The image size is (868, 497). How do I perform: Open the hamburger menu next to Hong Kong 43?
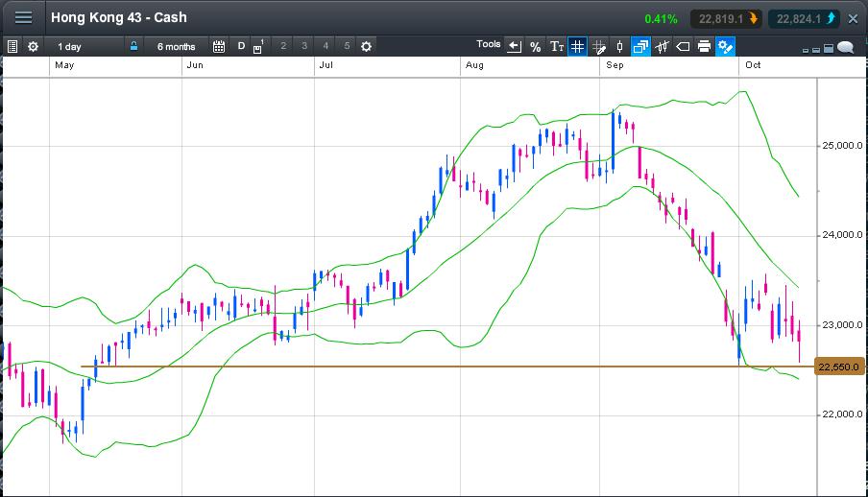(x=23, y=18)
